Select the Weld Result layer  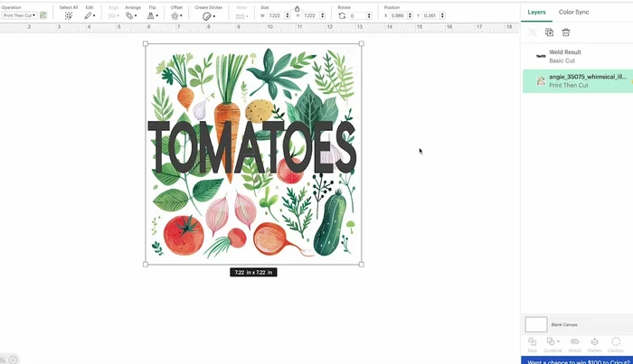(578, 56)
